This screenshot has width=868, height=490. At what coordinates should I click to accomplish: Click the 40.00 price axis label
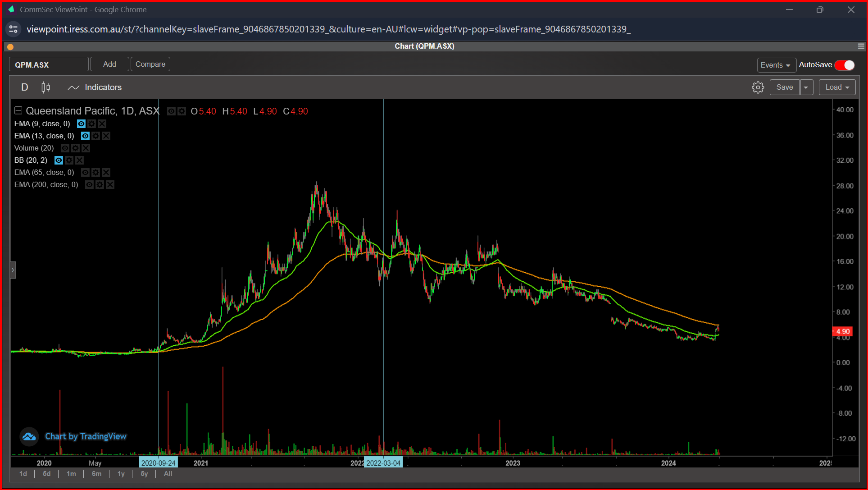point(845,110)
